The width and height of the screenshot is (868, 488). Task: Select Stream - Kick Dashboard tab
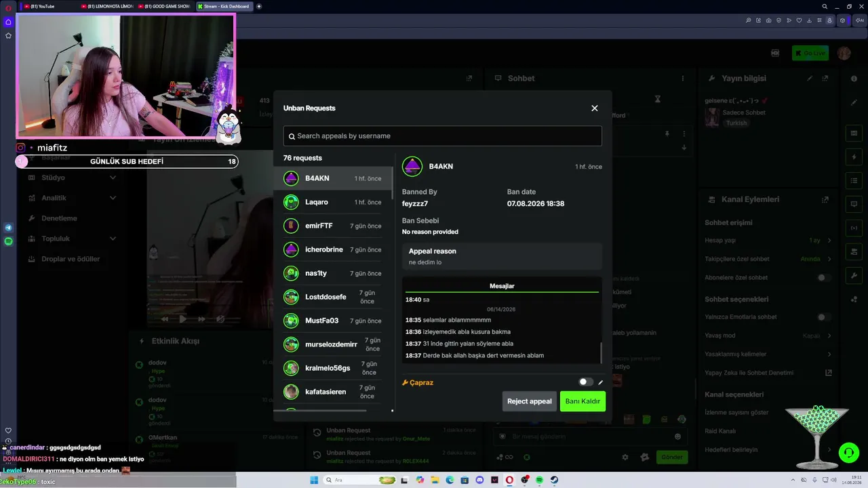[x=224, y=6]
